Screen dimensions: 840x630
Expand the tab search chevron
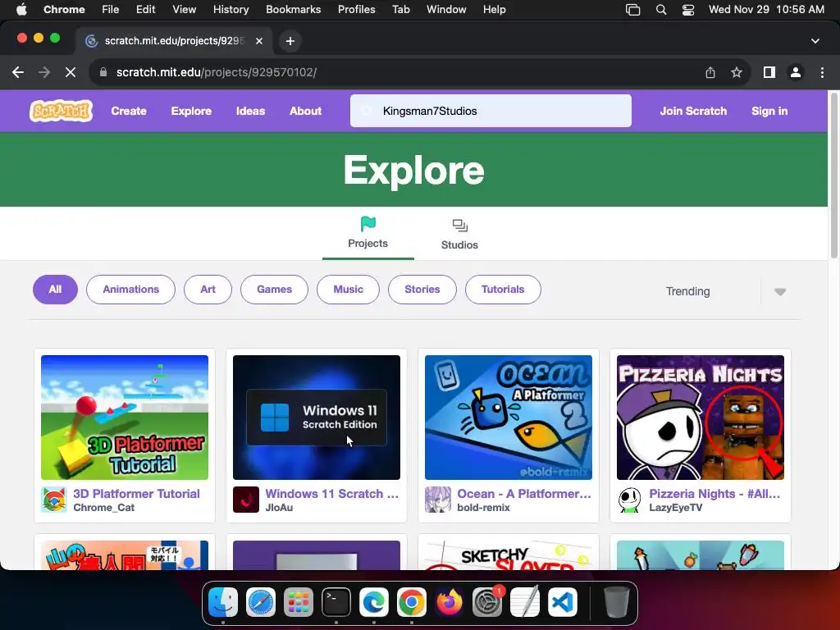pyautogui.click(x=815, y=41)
